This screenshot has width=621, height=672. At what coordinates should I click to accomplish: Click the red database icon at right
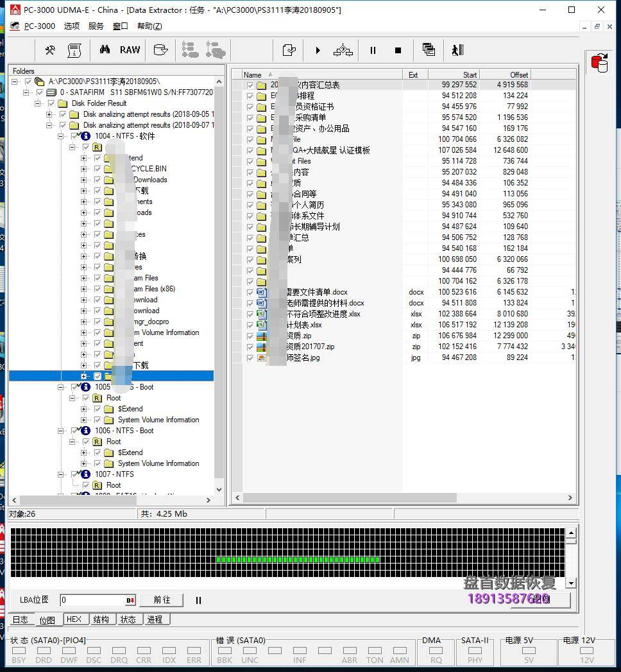tap(600, 62)
